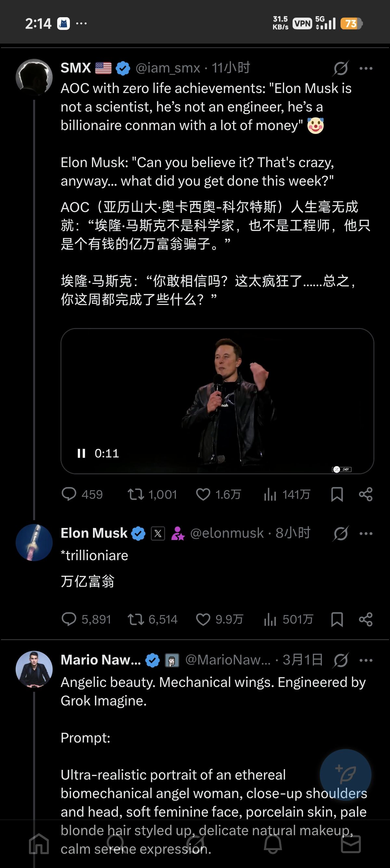Open more options on SMX post
Image resolution: width=390 pixels, height=868 pixels.
click(x=366, y=68)
